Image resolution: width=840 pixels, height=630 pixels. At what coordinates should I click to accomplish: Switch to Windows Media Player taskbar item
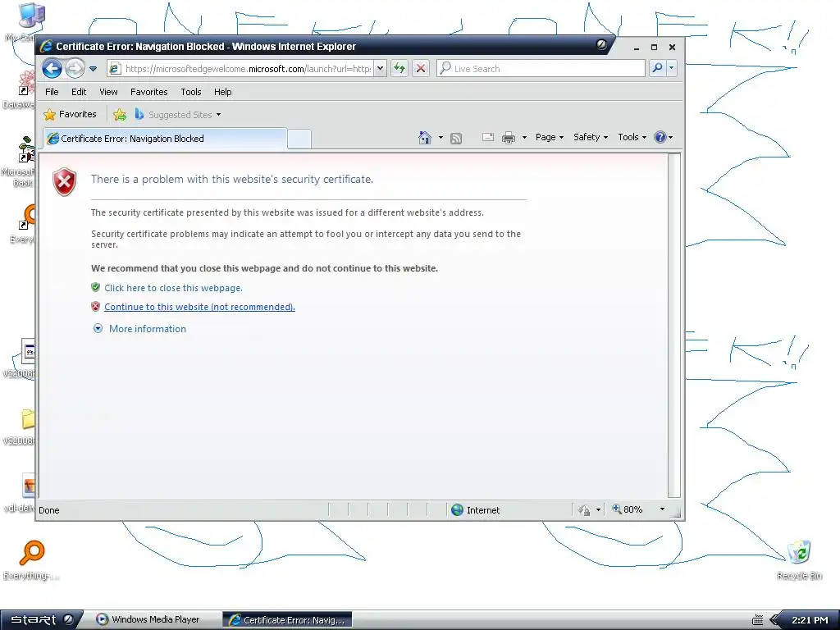click(148, 619)
